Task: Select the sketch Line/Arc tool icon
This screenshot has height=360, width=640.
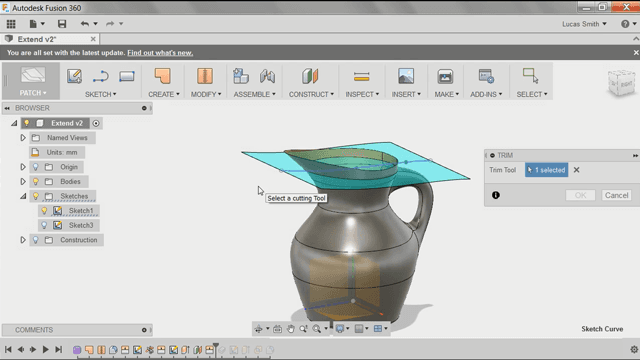Action: pos(100,76)
